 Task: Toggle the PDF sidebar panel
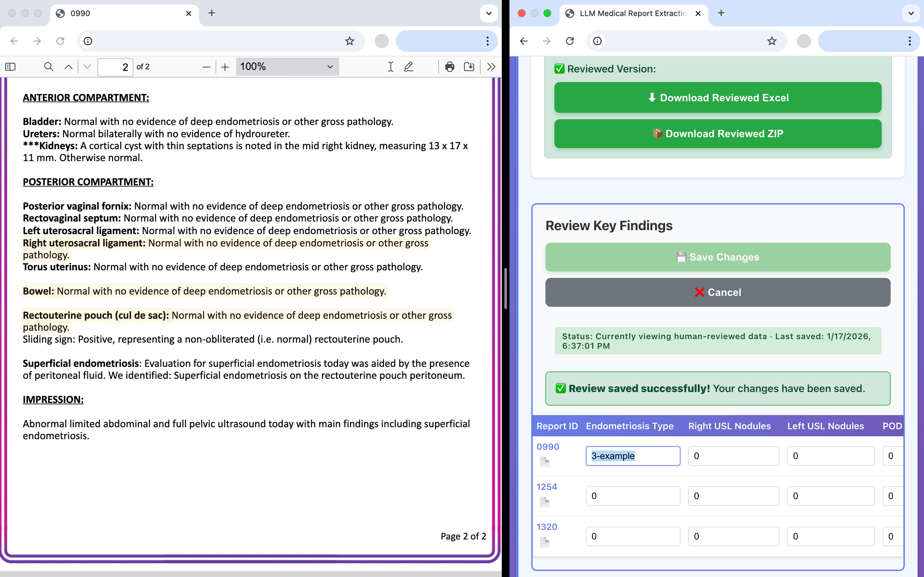pos(10,67)
